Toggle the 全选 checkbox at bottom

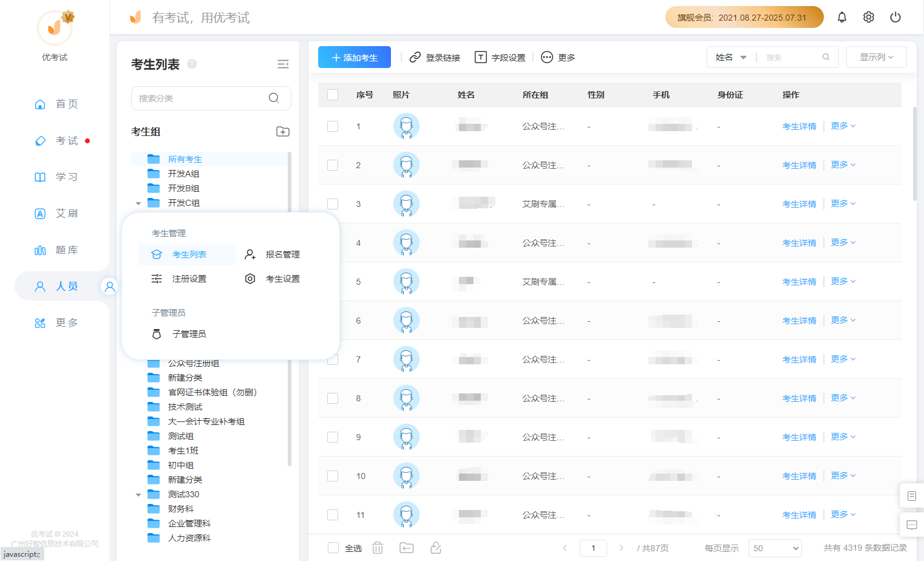[333, 548]
